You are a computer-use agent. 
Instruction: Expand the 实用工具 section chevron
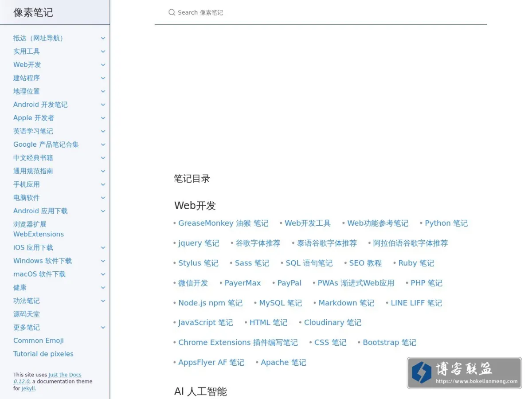coord(103,51)
